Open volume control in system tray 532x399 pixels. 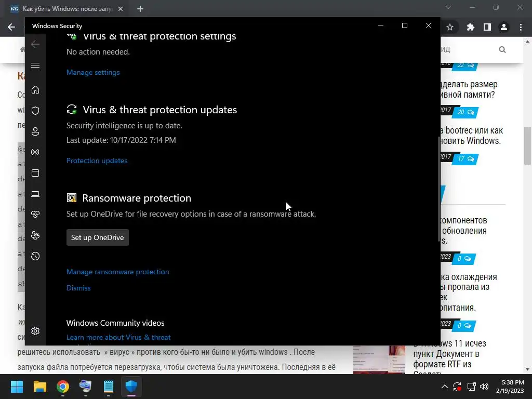tap(484, 387)
